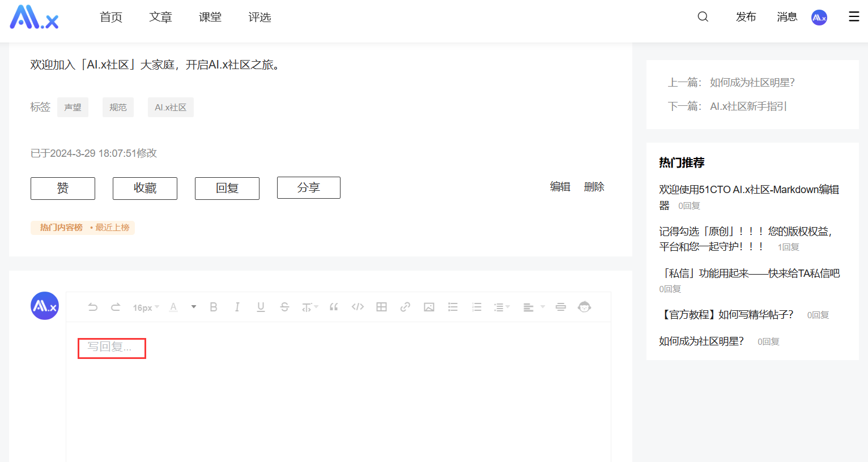Click the 写回复 reply input area
Image resolution: width=868 pixels, height=462 pixels.
click(x=338, y=391)
